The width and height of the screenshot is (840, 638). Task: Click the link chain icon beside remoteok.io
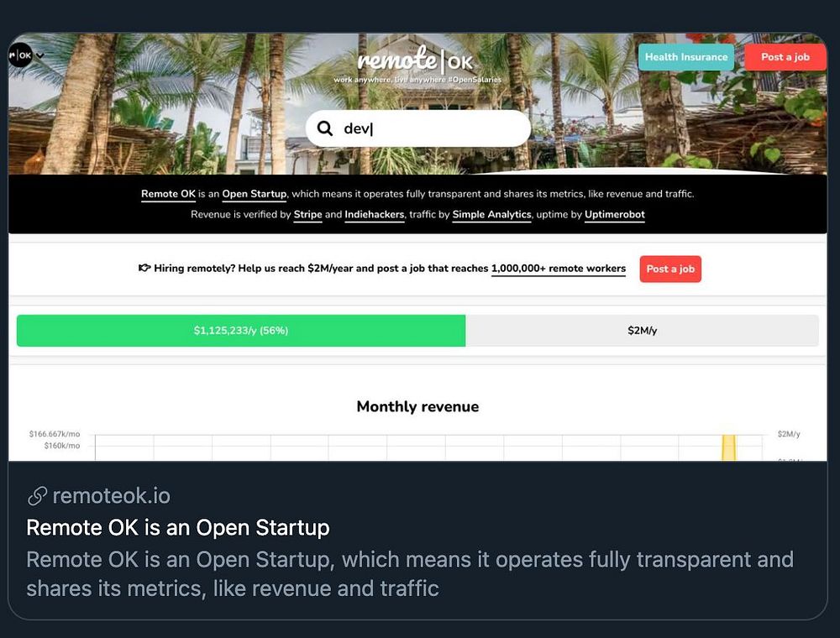(x=37, y=496)
